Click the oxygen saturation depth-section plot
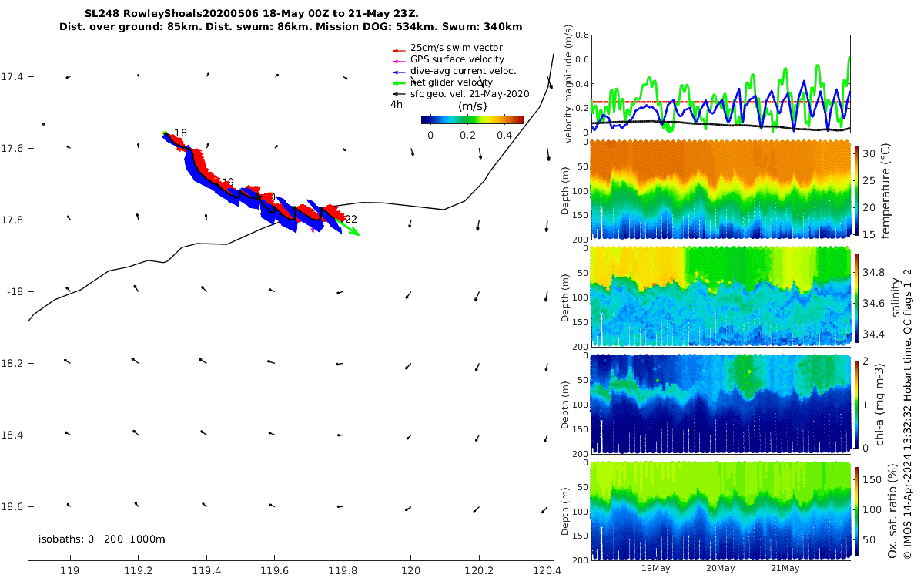This screenshot has height=578, width=924. (x=720, y=509)
